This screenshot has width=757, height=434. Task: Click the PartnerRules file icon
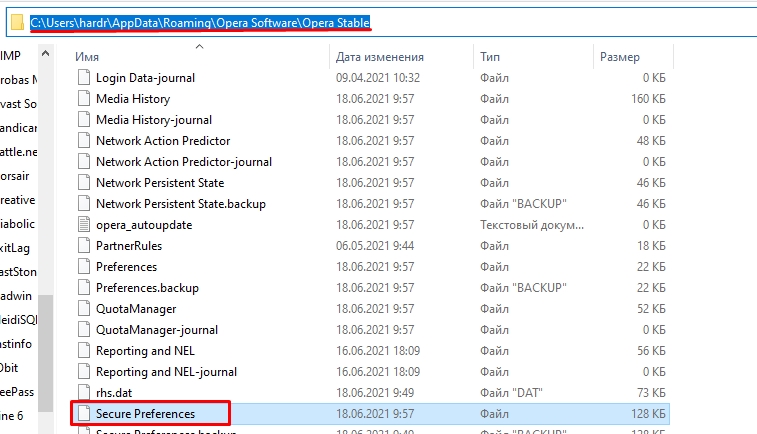pyautogui.click(x=84, y=246)
